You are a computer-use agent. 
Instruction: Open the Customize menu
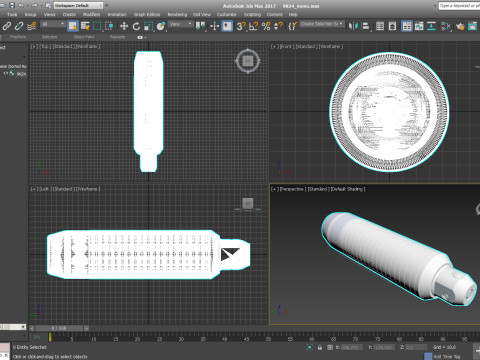coord(227,15)
